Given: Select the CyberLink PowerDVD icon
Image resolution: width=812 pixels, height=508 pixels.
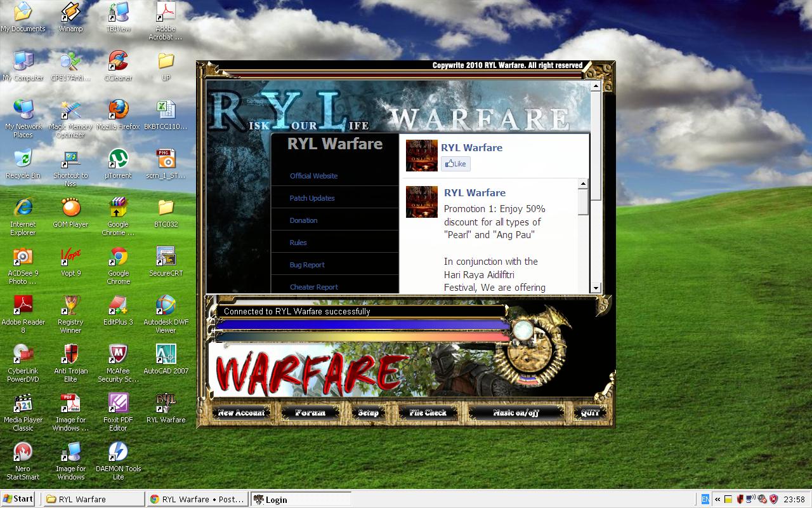Looking at the screenshot, I should click(23, 363).
